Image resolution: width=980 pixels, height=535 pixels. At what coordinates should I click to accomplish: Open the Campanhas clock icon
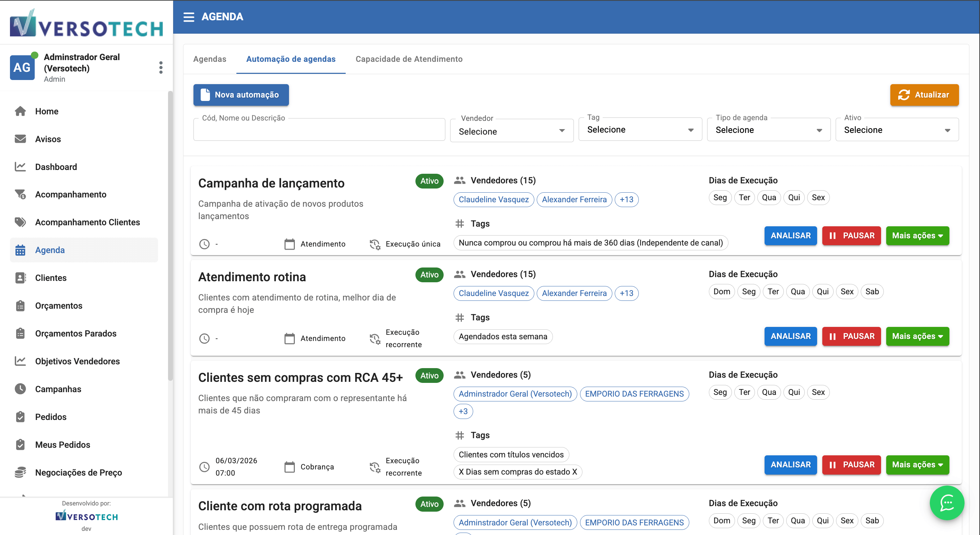[20, 389]
